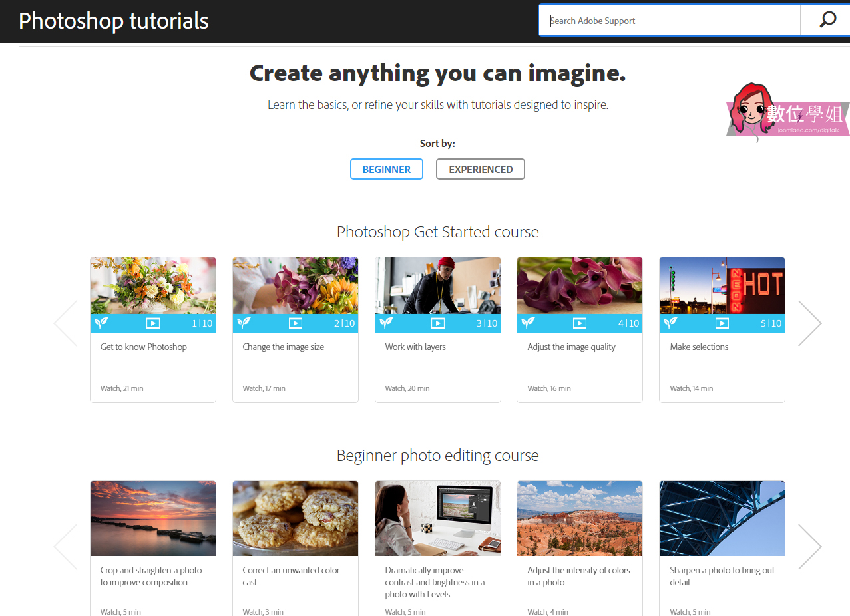Open the sunset seascape photo thumbnail
850x616 pixels.
point(153,518)
